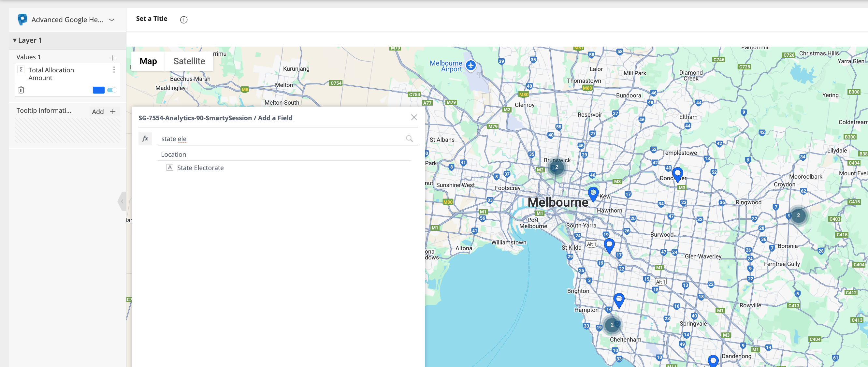Select the Map view tab

point(148,61)
